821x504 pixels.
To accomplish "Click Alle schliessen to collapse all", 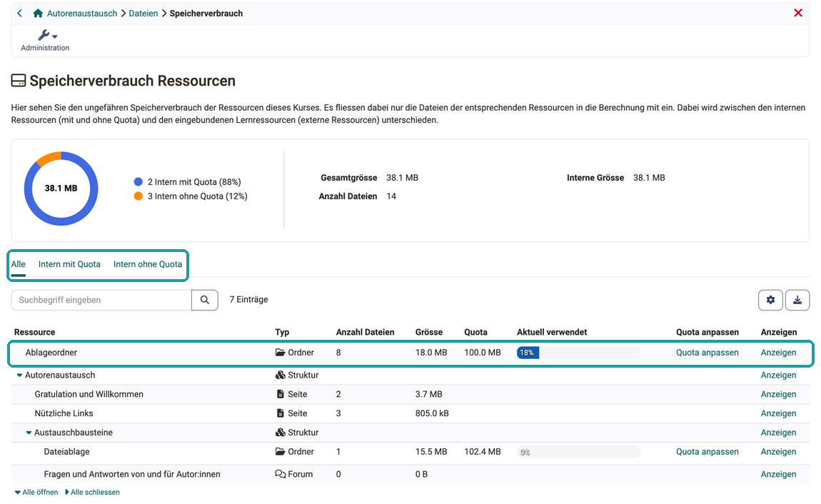I will point(92,492).
